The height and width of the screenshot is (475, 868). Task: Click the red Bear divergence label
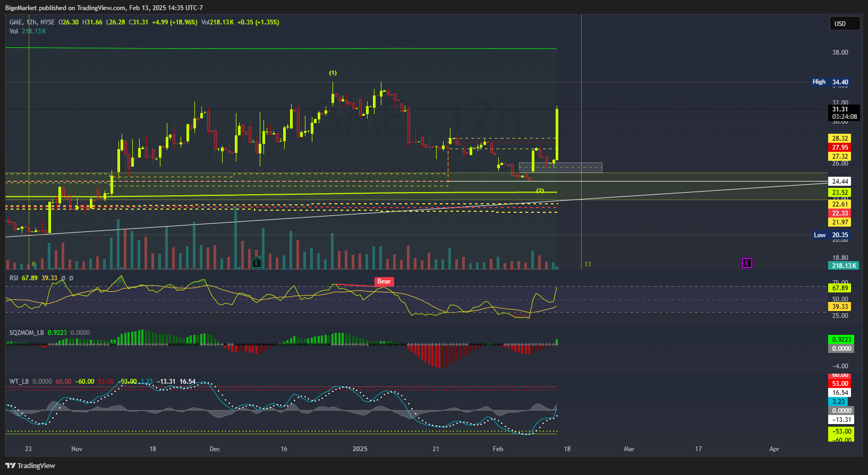(384, 282)
